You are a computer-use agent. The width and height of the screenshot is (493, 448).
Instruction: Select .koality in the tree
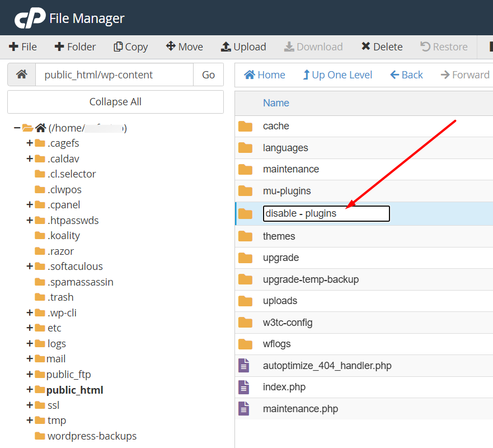[x=64, y=236]
